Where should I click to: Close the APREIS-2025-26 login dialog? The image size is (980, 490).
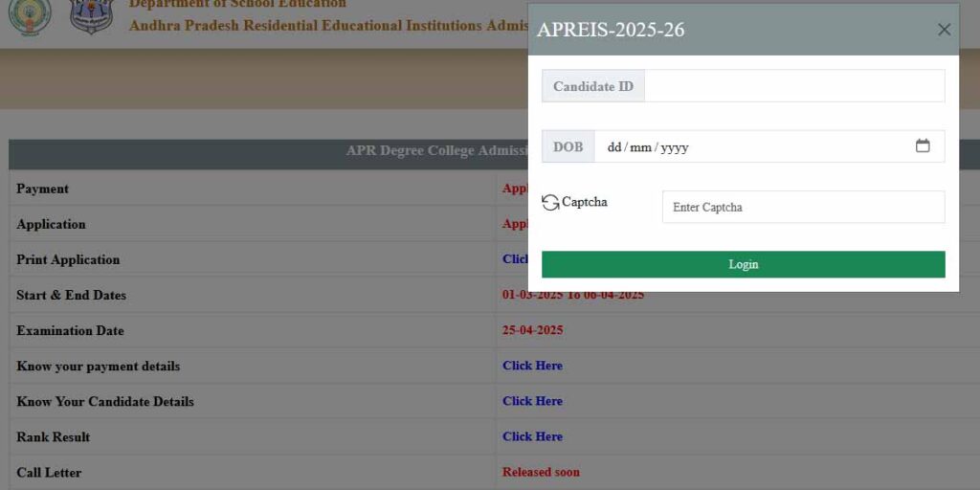tap(944, 30)
